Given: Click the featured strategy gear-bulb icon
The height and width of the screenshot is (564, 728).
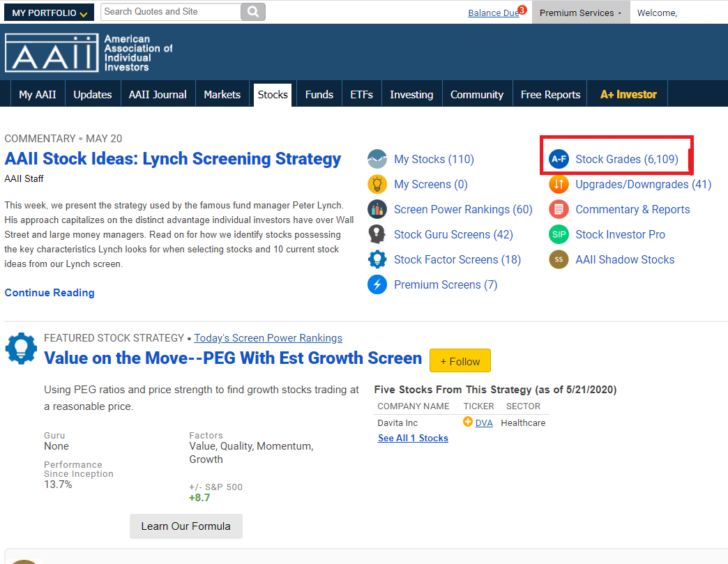Looking at the screenshot, I should (21, 348).
